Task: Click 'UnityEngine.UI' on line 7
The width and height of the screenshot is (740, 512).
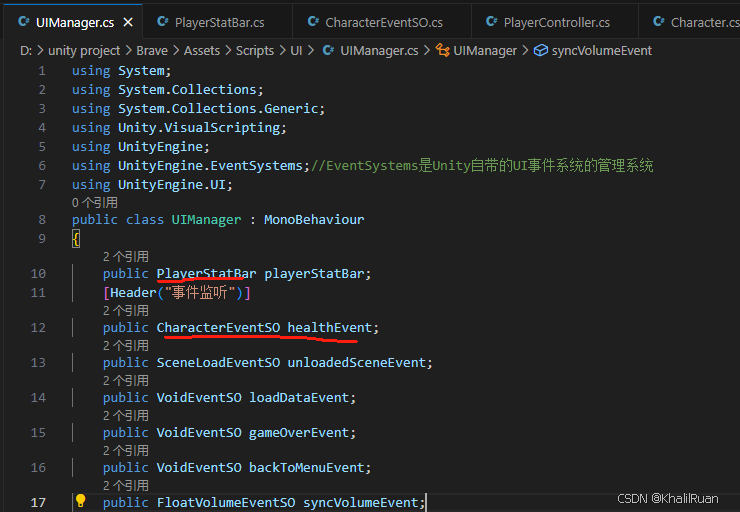Action: click(x=172, y=185)
